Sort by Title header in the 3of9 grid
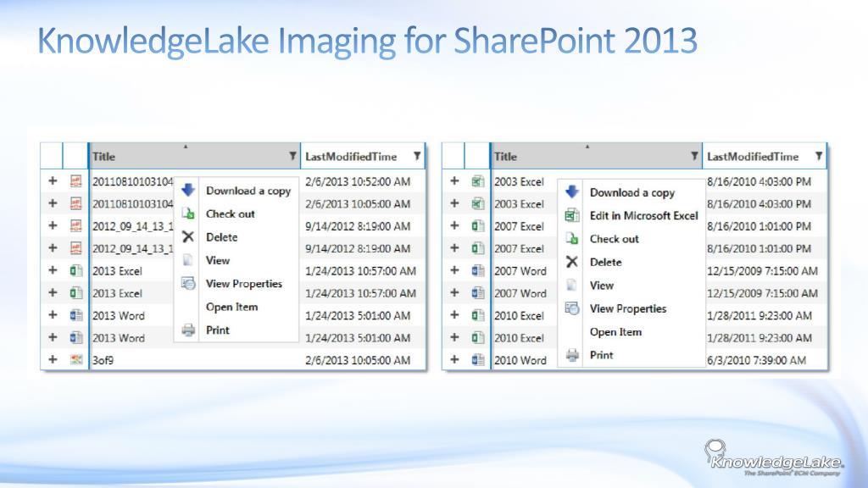 [x=103, y=157]
